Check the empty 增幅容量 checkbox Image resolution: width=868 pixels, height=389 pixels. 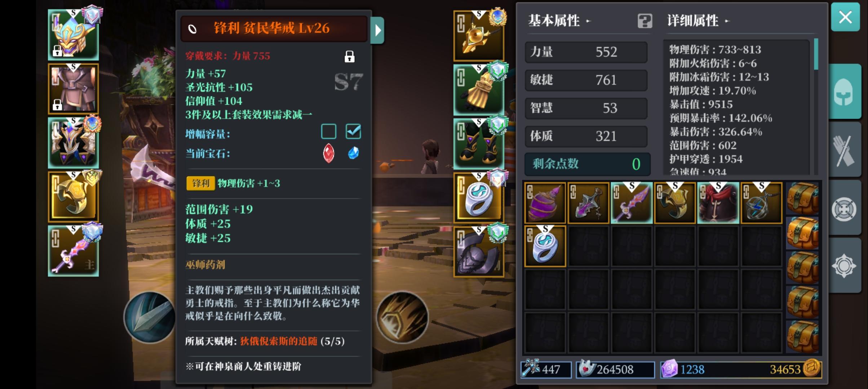tap(328, 131)
